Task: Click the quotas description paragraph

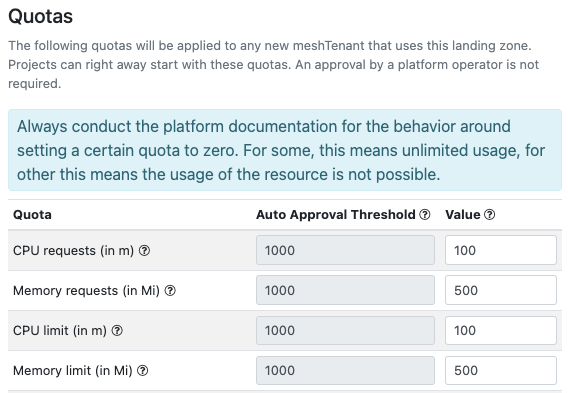Action: tap(273, 64)
